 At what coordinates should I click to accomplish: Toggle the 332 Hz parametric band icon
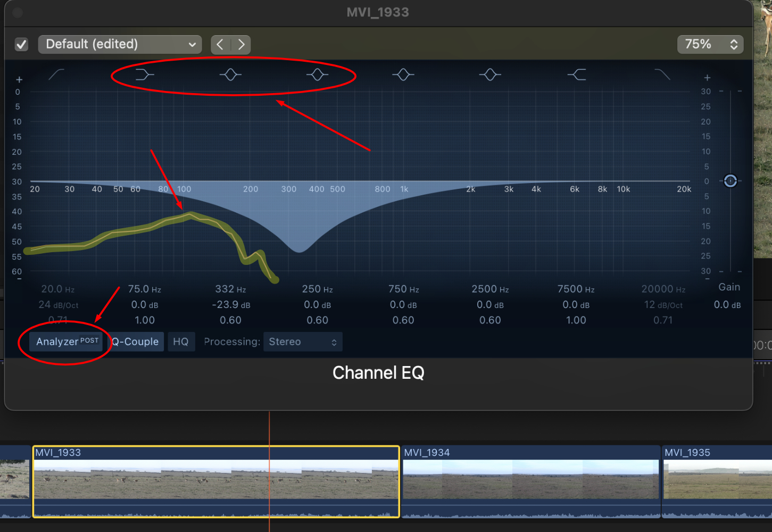230,74
